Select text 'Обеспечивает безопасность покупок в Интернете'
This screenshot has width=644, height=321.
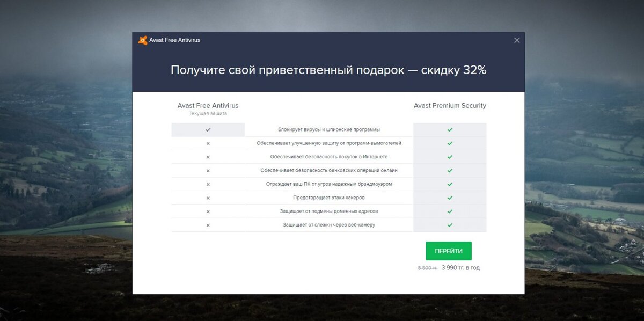[x=329, y=157]
